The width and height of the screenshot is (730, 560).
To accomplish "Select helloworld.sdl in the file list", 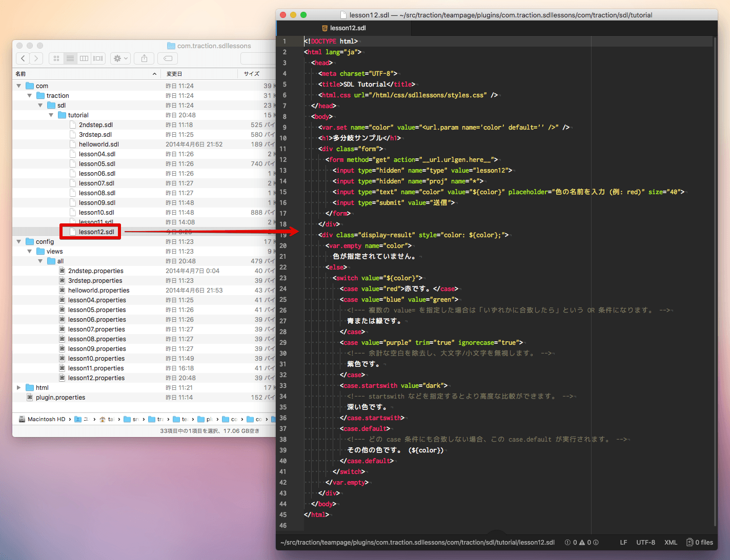I will 98,144.
